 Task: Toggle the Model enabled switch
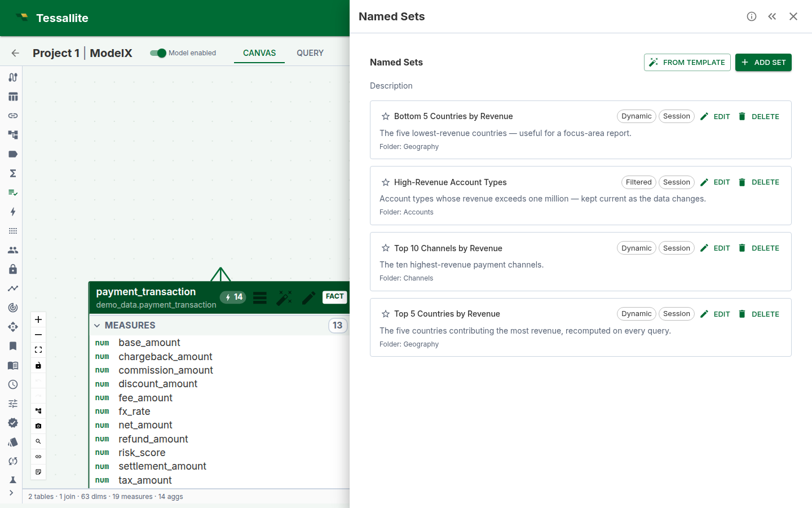[x=158, y=53]
